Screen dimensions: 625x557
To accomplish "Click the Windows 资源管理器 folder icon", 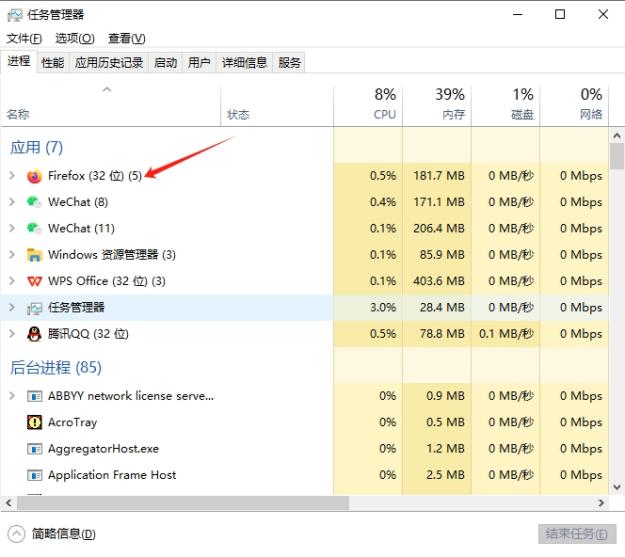I will 34,255.
